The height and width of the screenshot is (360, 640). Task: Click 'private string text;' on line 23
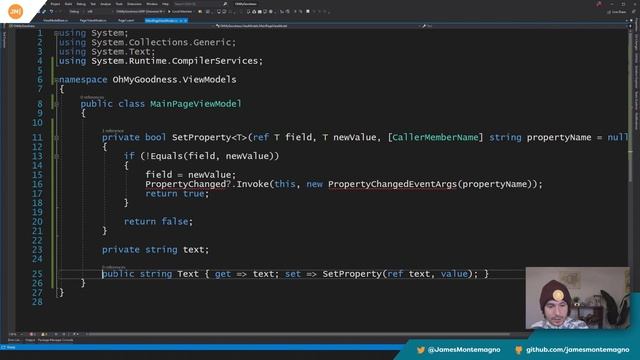156,250
